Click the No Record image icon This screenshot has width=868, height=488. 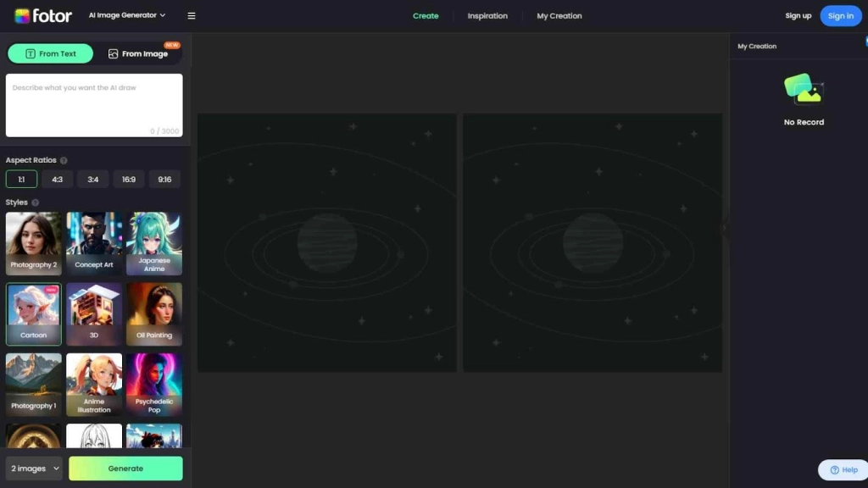[x=804, y=89]
